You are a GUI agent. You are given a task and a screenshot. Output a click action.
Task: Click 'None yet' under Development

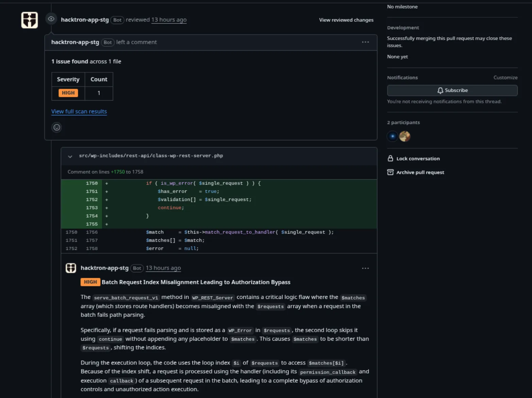point(397,57)
